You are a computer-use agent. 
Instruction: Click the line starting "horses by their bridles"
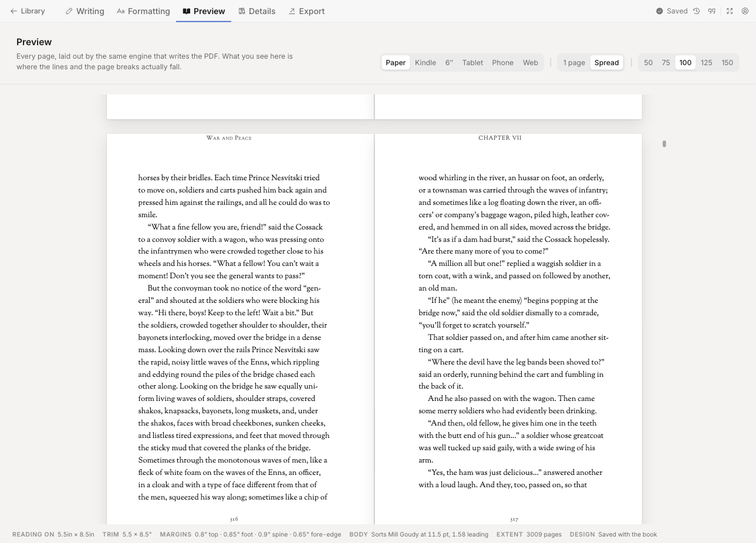229,178
